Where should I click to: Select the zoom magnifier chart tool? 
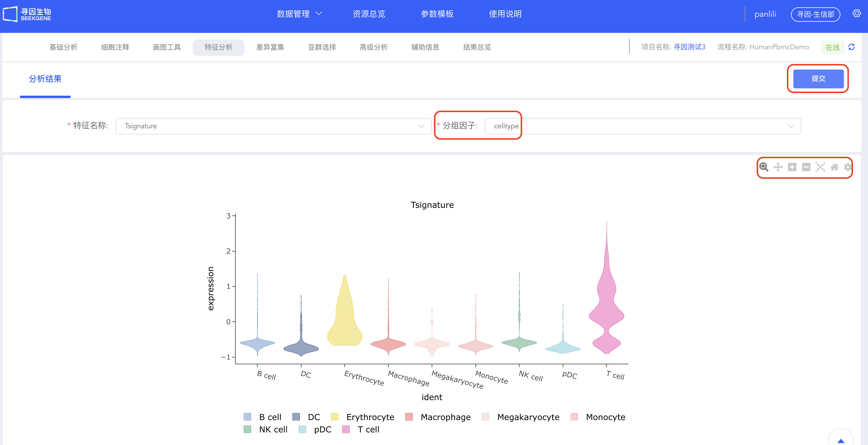(x=764, y=167)
